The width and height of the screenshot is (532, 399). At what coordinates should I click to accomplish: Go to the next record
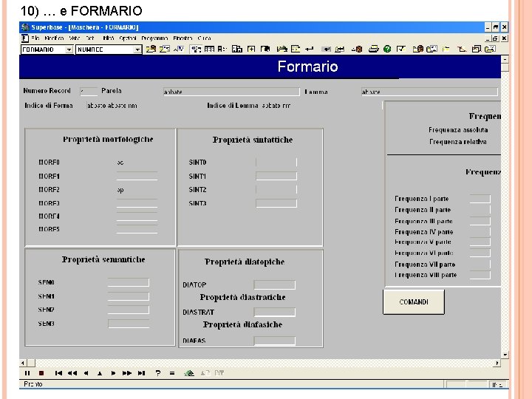point(113,373)
